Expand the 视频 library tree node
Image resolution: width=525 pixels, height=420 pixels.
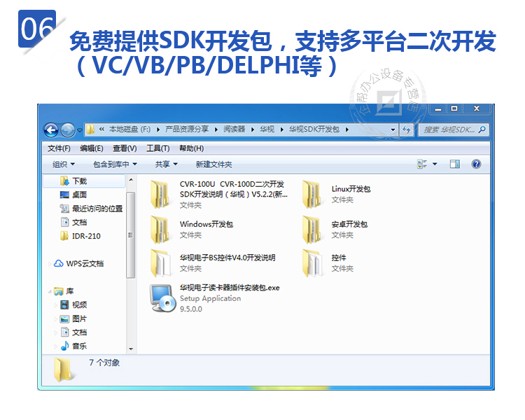tap(57, 305)
